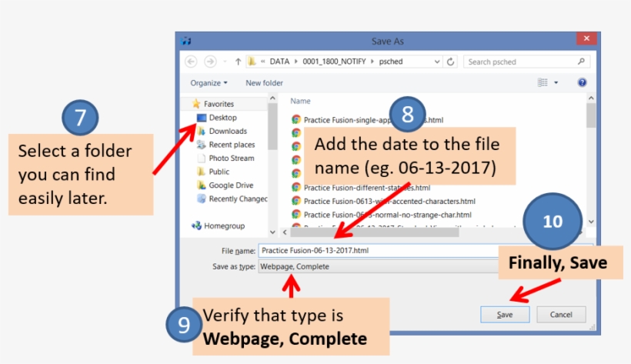The width and height of the screenshot is (631, 364).
Task: Close the Save As dialog
Action: [586, 38]
